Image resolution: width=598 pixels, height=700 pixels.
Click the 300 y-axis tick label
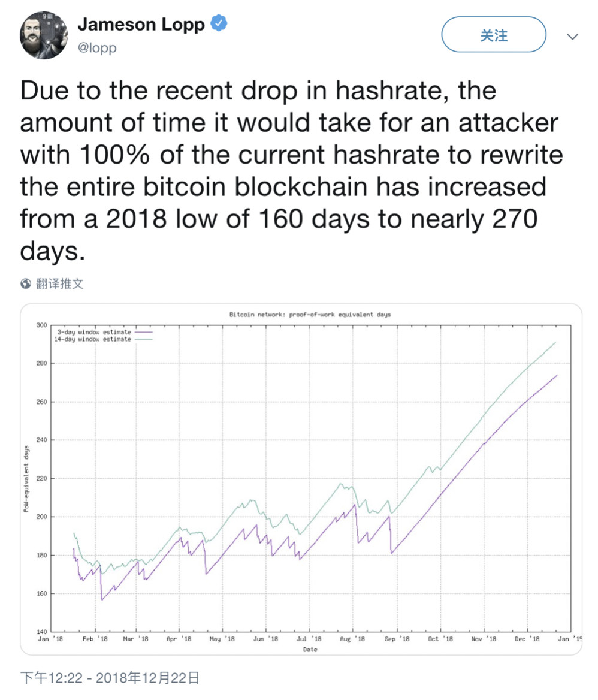click(41, 325)
